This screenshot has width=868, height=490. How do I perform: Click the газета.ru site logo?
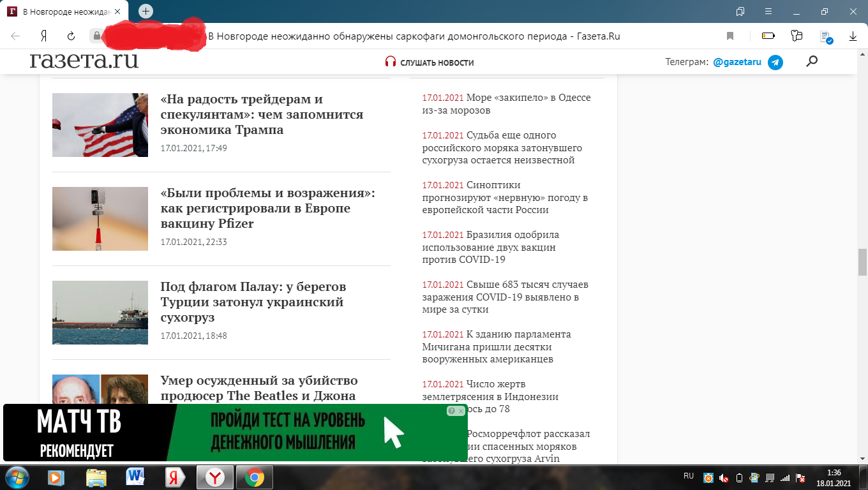pyautogui.click(x=84, y=60)
